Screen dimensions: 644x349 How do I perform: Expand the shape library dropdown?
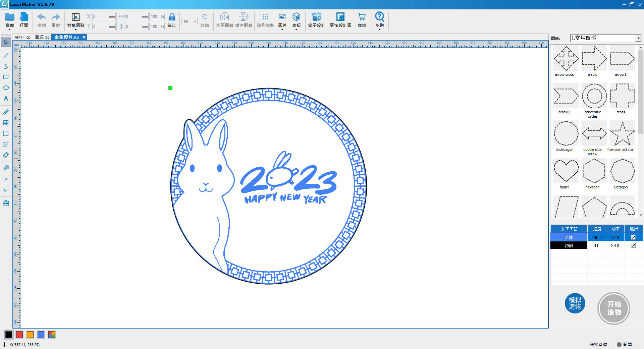[x=638, y=38]
